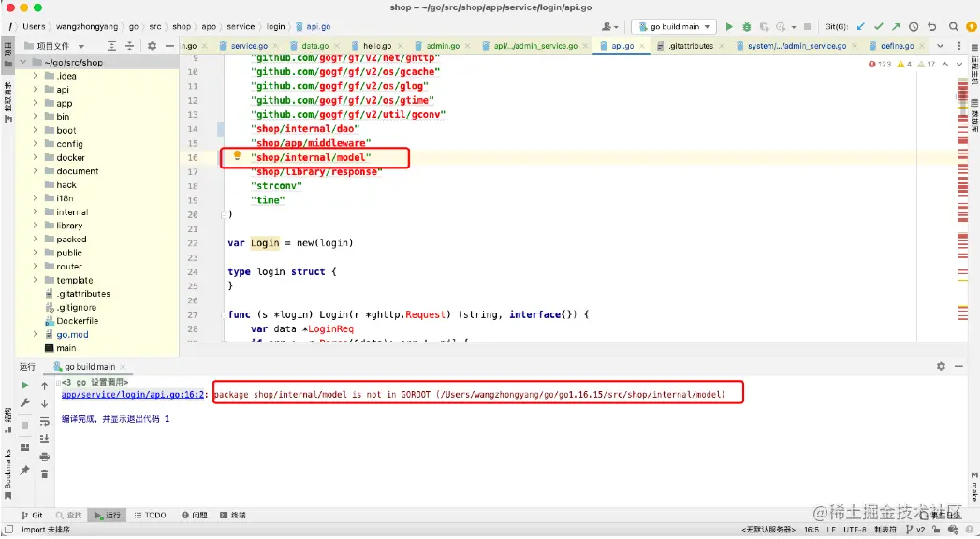The width and height of the screenshot is (980, 539).
Task: Move down the stack trace arrow
Action: tap(44, 403)
